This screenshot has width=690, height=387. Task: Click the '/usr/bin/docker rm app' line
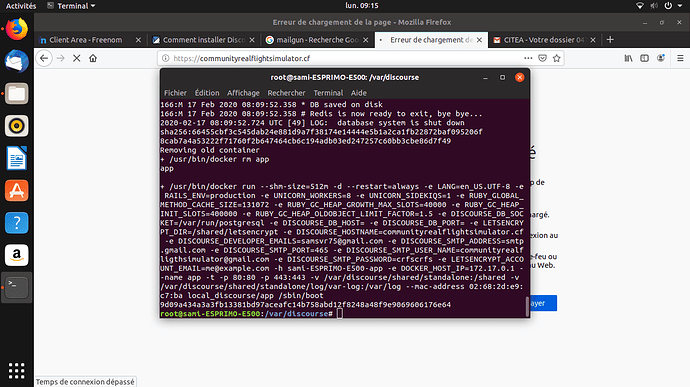point(214,159)
